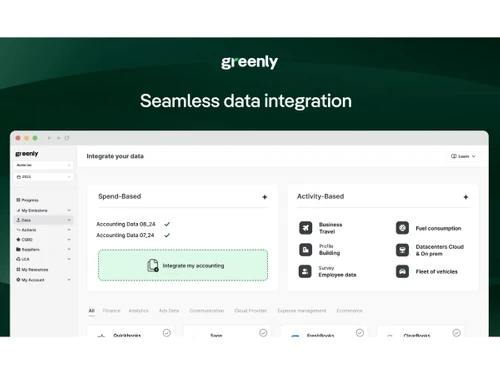Click the plus icon on Spend-Based card
500x375 pixels.
(x=265, y=197)
